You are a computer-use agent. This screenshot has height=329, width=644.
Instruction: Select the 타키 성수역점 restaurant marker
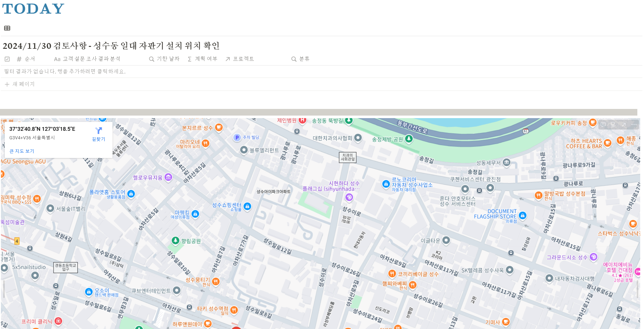pyautogui.click(x=234, y=310)
